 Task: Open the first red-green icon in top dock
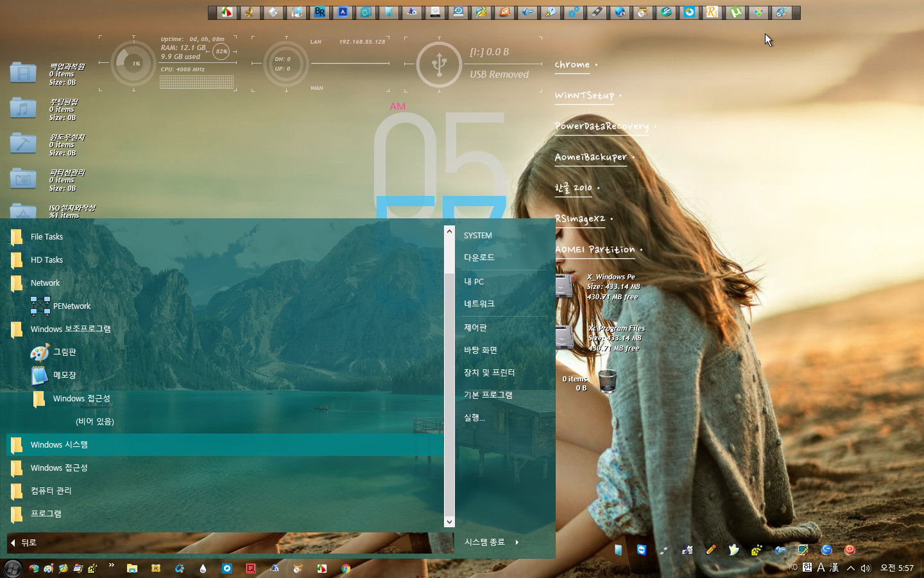(x=227, y=12)
